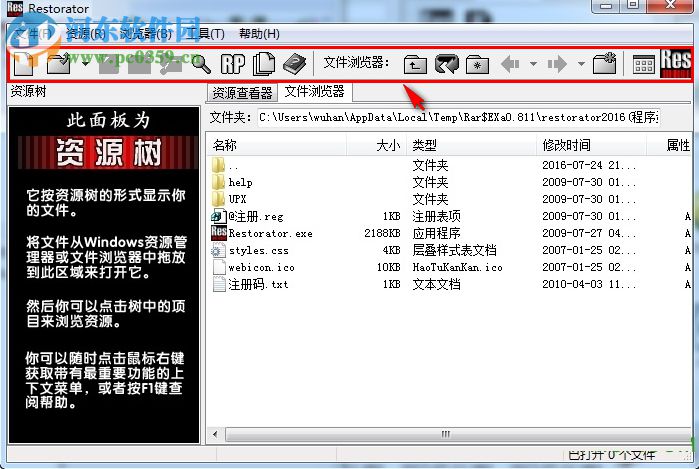The width and height of the screenshot is (699, 469).
Task: Click the '2010-04-03 11...' date cell
Action: tap(589, 284)
